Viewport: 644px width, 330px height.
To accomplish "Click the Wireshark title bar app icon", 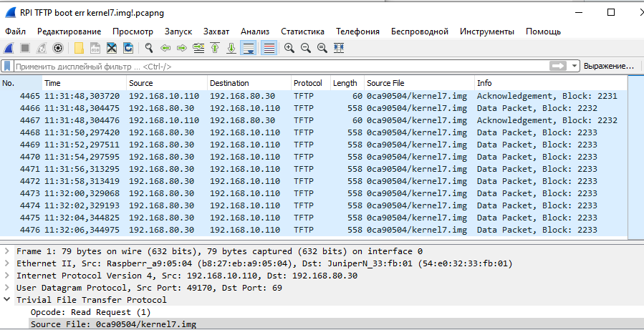I will click(x=11, y=13).
